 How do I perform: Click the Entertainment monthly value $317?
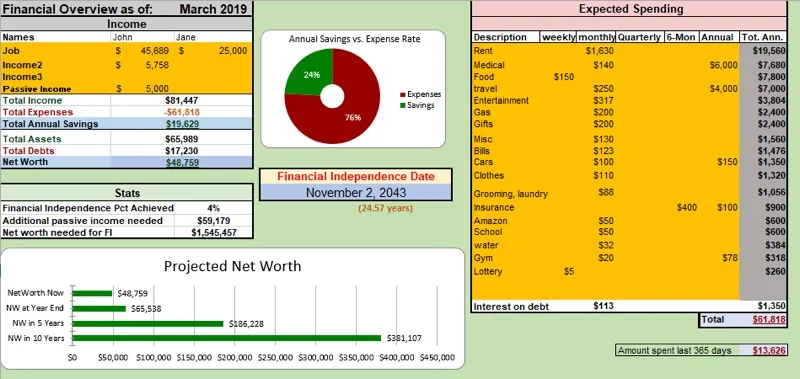604,100
